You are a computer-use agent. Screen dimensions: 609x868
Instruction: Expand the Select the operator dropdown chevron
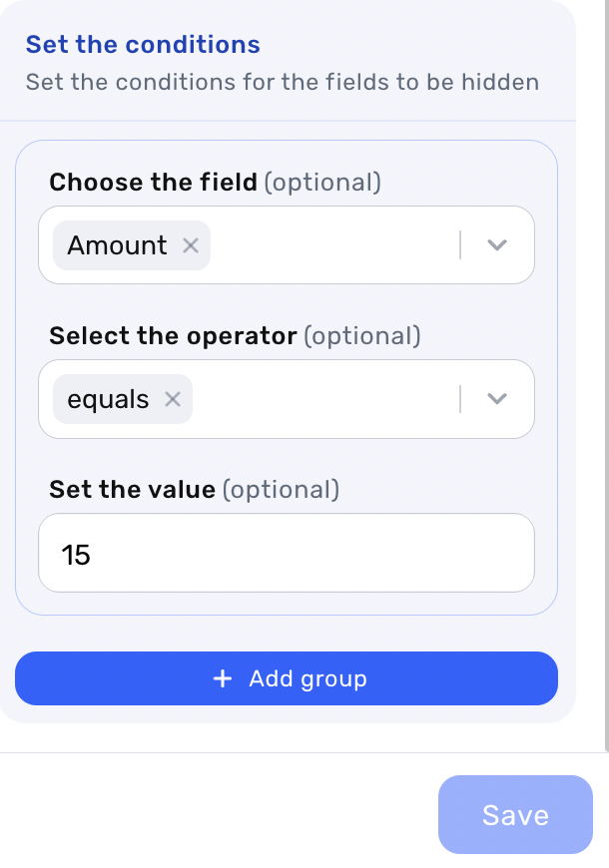(497, 399)
